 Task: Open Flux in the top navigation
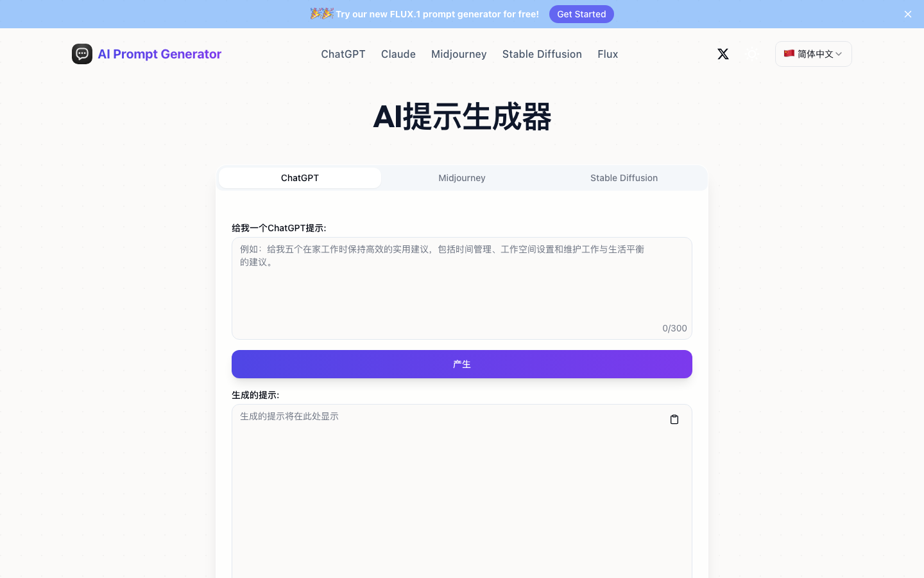point(608,54)
